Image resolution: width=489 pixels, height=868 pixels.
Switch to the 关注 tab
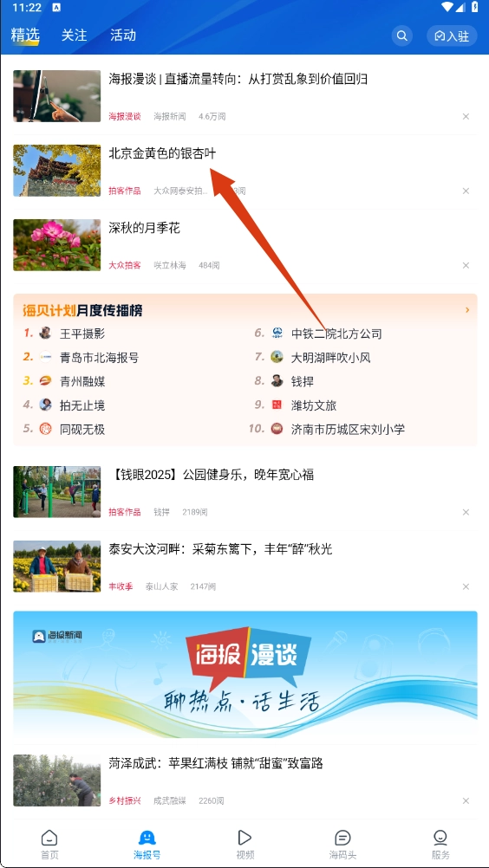coord(75,35)
